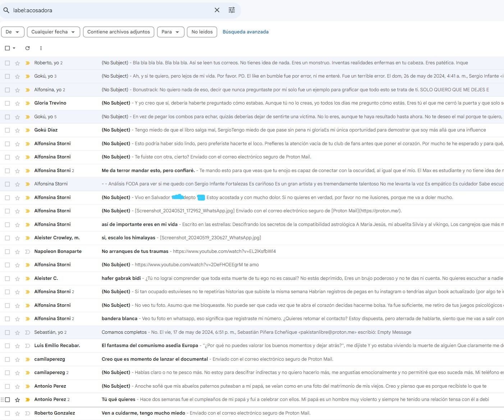
Task: Clear the search with the X icon
Action: pos(217,10)
